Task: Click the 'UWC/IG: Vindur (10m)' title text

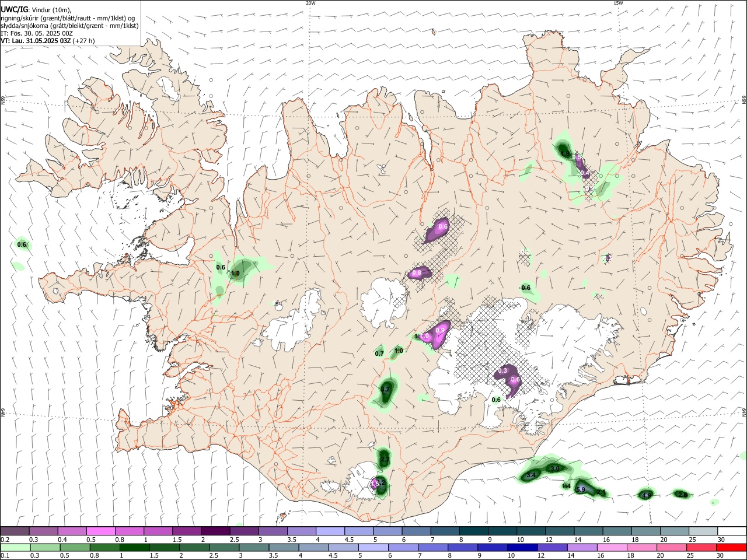Action: coord(36,10)
